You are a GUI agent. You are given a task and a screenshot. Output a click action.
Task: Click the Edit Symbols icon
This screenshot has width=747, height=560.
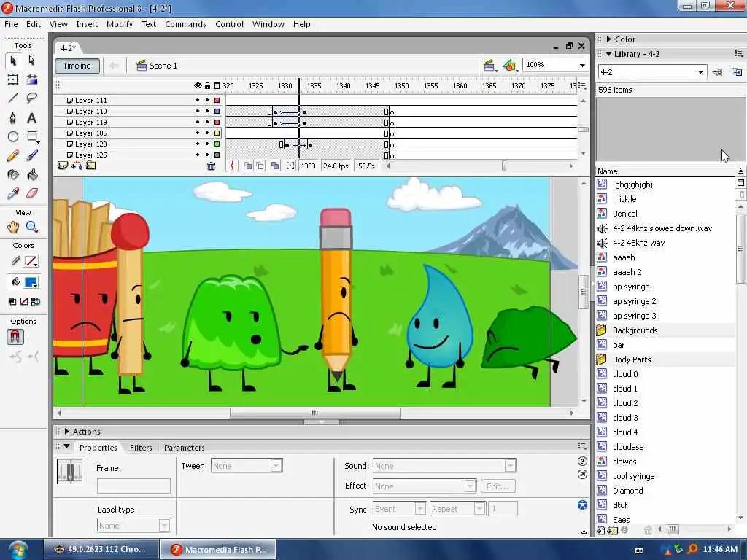point(510,66)
